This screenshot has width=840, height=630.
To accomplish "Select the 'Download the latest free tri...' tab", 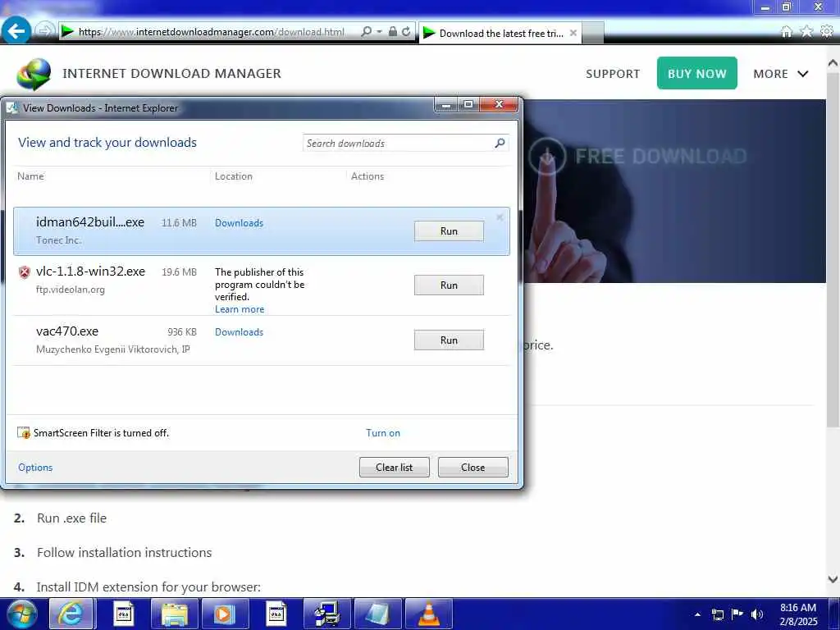I will tap(500, 33).
